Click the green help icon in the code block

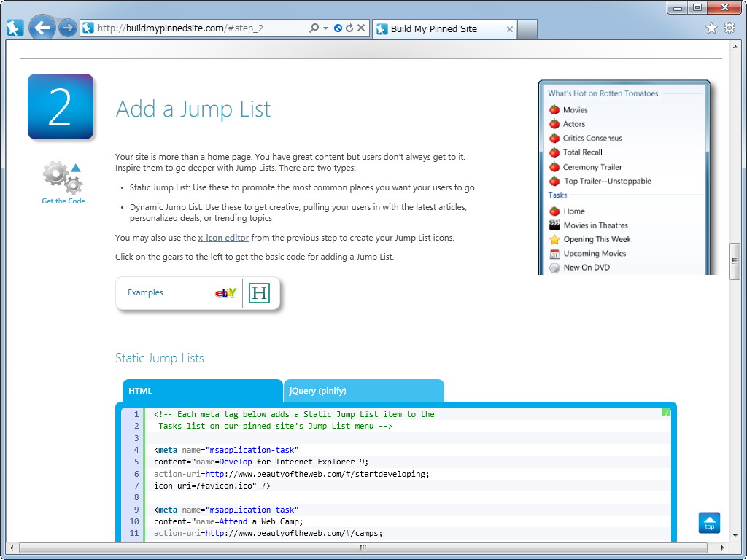click(665, 412)
